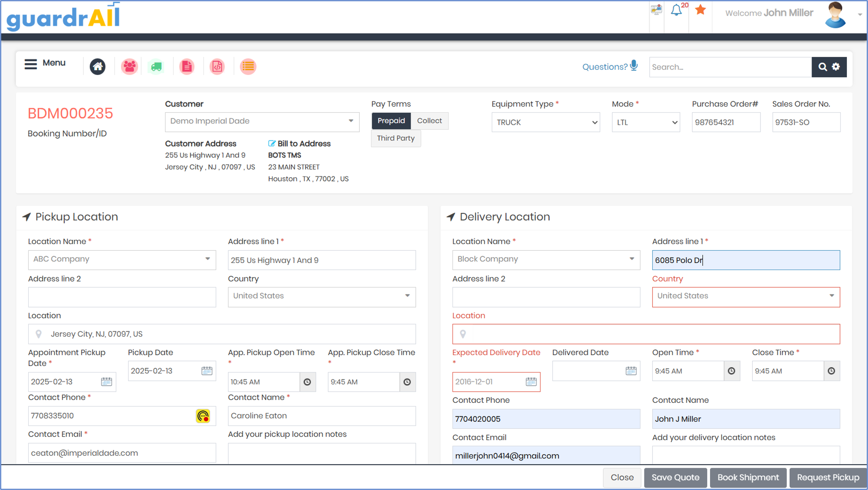
Task: Open the Home icon in toolbar
Action: click(x=97, y=66)
